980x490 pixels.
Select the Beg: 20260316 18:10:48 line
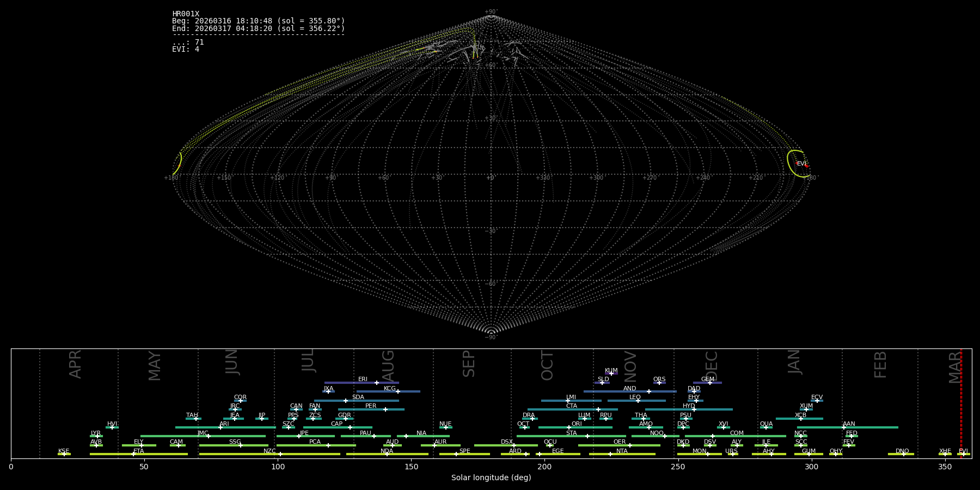click(259, 21)
